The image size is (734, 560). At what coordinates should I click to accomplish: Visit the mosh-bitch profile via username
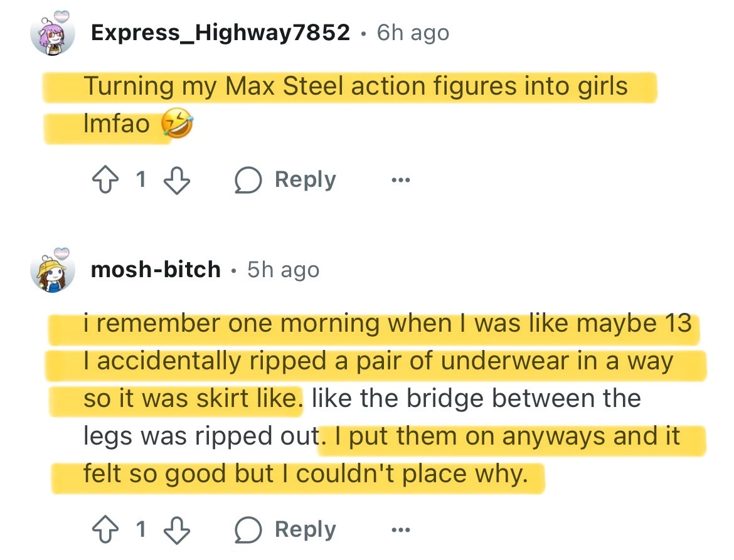point(156,270)
